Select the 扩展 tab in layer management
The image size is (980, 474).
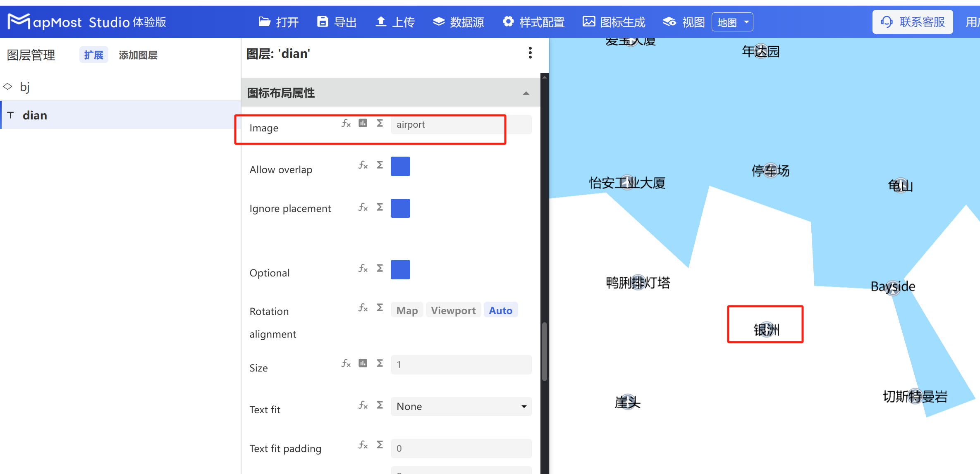click(93, 55)
